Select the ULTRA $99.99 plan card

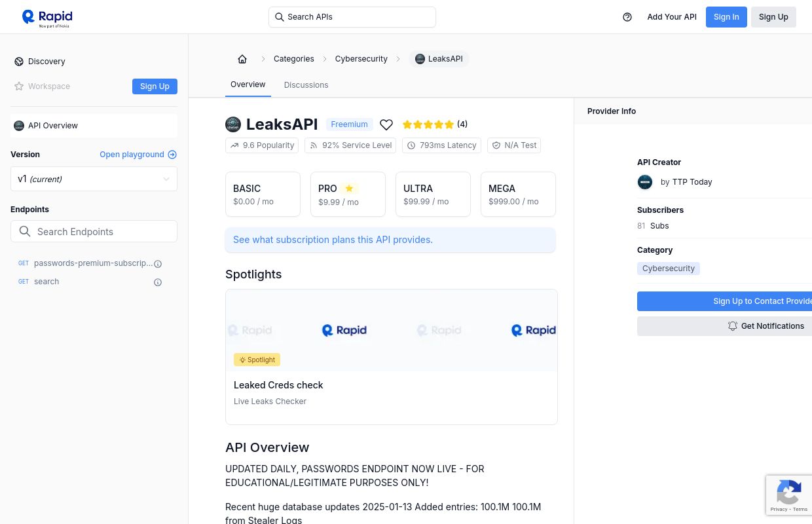(433, 195)
